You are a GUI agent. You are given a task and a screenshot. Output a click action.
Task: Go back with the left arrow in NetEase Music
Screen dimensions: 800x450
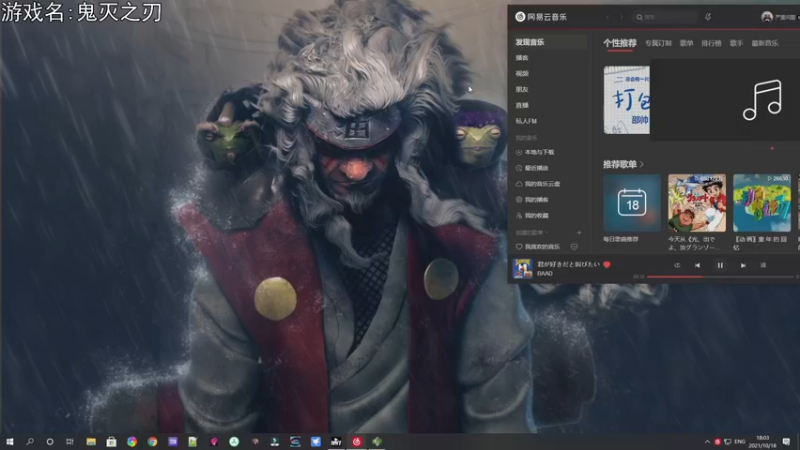[608, 17]
